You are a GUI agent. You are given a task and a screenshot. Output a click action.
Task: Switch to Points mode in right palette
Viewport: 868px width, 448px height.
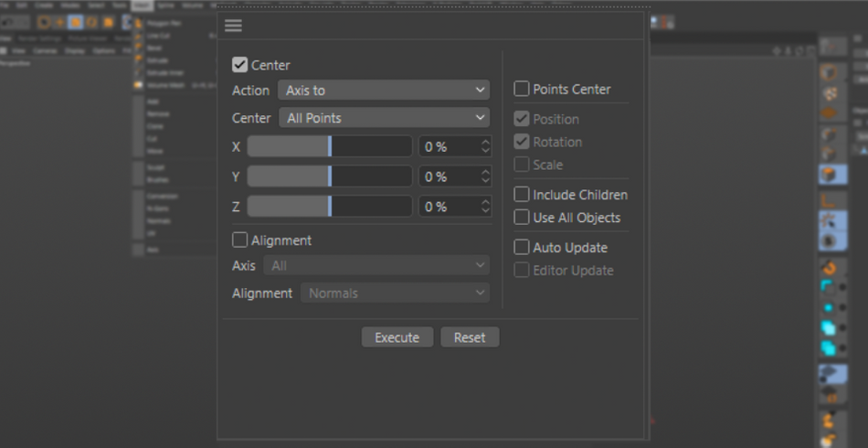pyautogui.click(x=829, y=134)
